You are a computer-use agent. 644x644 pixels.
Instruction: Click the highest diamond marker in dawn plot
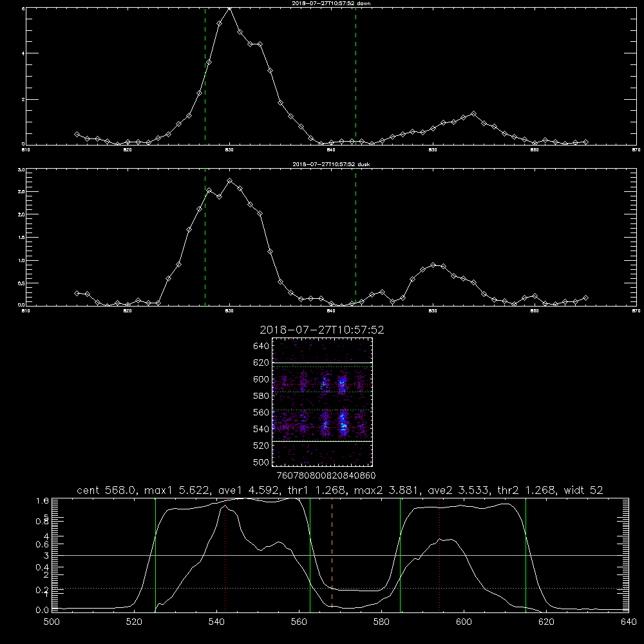pyautogui.click(x=230, y=8)
